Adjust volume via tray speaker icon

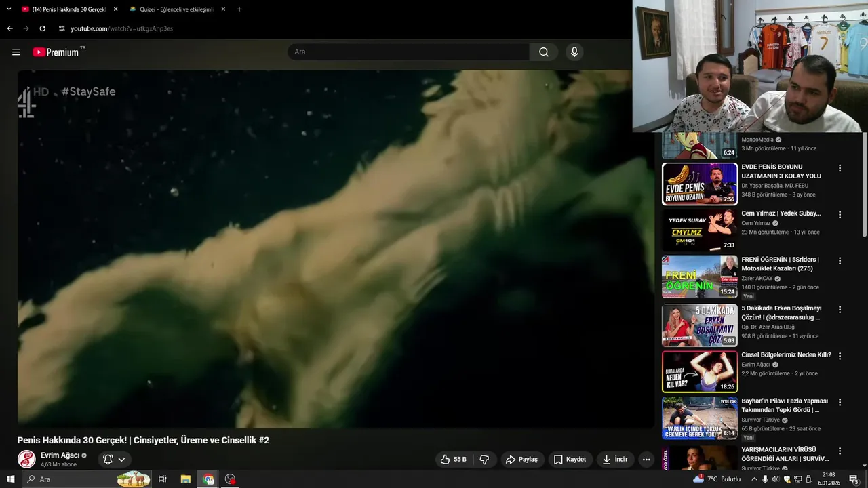pyautogui.click(x=776, y=479)
